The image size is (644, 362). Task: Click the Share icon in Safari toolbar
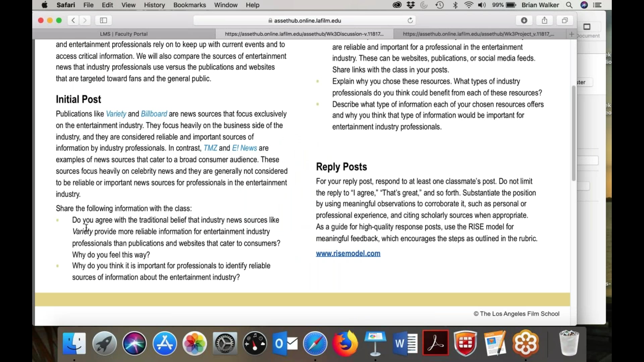point(544,20)
